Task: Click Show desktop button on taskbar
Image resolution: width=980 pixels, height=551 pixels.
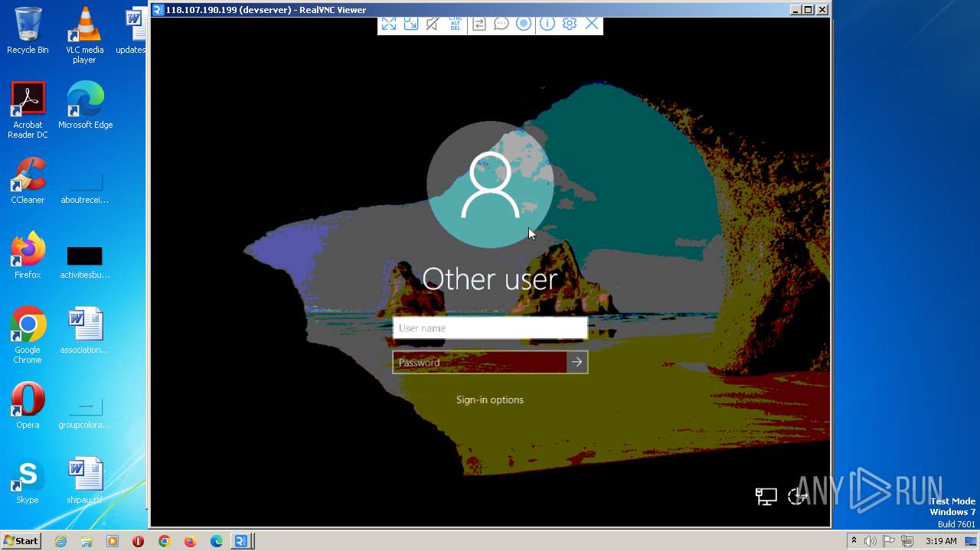Action: tap(972, 541)
